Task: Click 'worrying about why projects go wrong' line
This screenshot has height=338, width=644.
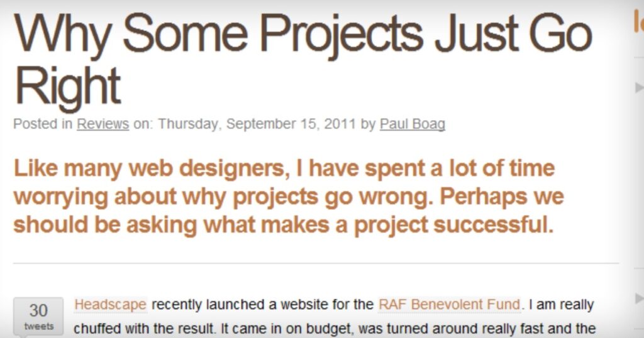Action: pyautogui.click(x=289, y=197)
